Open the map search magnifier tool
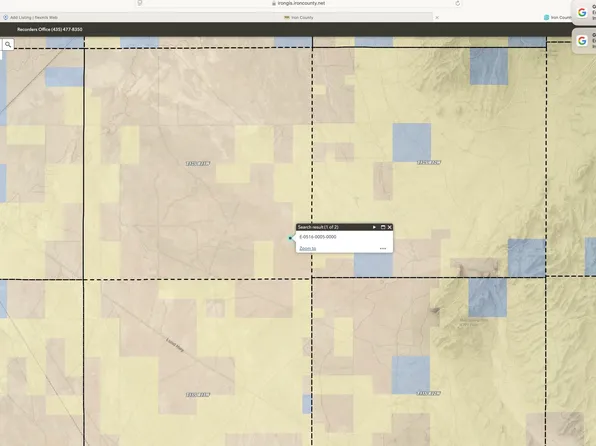The width and height of the screenshot is (596, 446). tap(8, 44)
